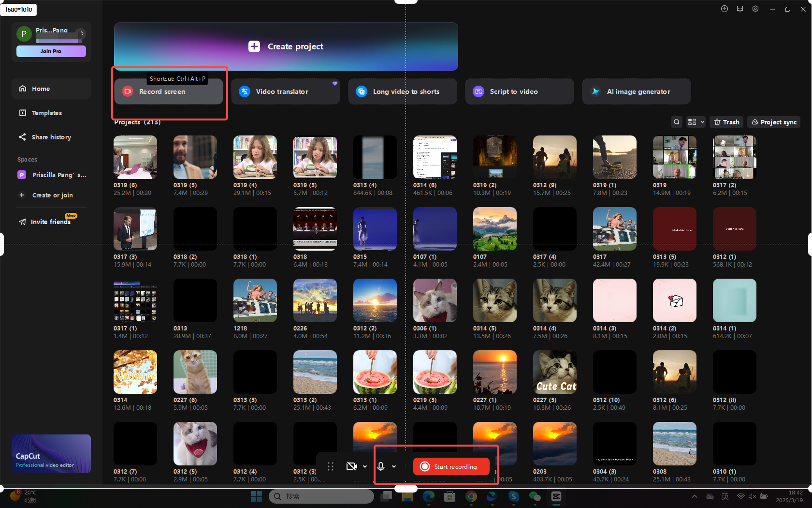
Task: Open the 0318 project thumbnail
Action: coord(315,229)
